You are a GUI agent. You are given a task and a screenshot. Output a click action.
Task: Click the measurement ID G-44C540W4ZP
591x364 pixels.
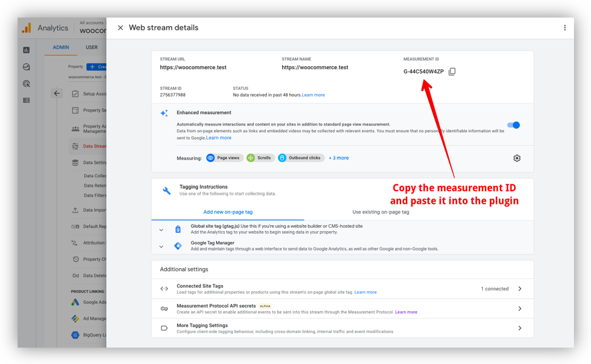424,72
